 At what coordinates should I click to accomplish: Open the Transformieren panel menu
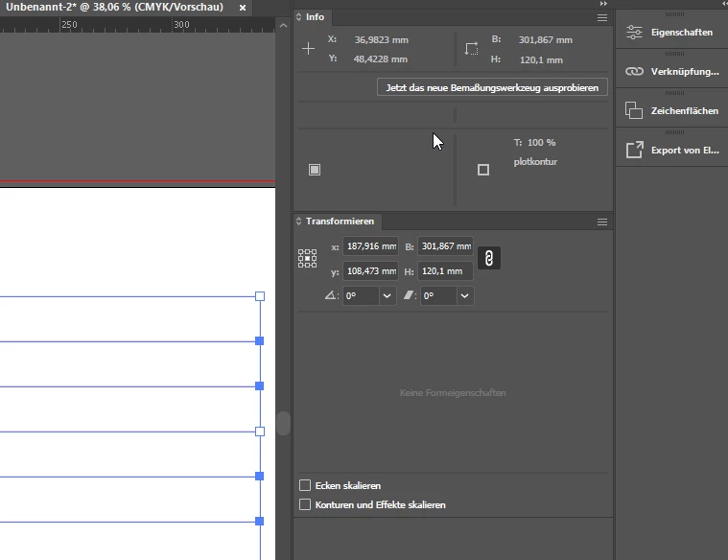(x=602, y=222)
